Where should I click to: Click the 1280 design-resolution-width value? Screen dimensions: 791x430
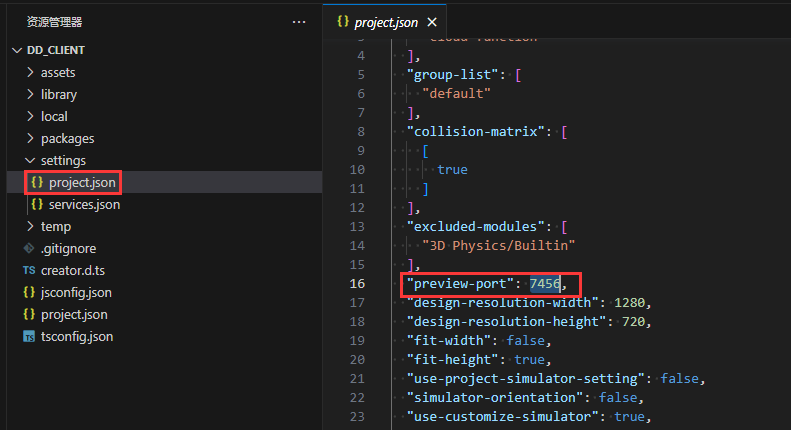[629, 303]
